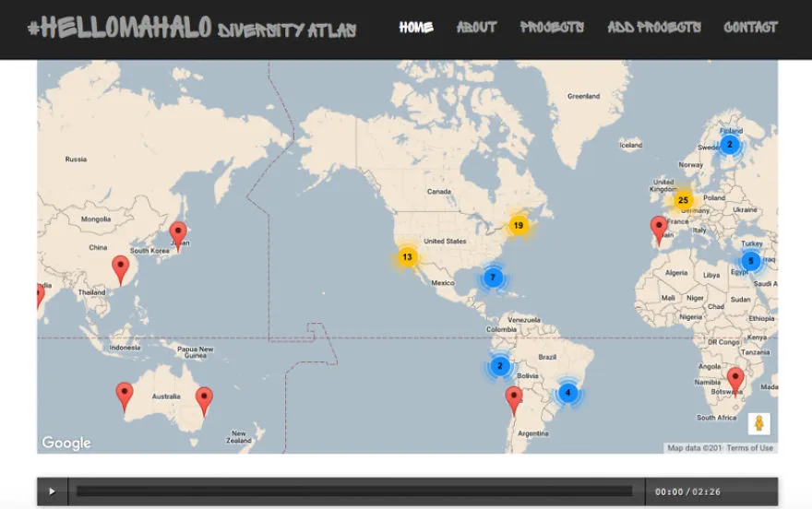Image resolution: width=812 pixels, height=509 pixels.
Task: Open the About page
Action: coord(476,28)
